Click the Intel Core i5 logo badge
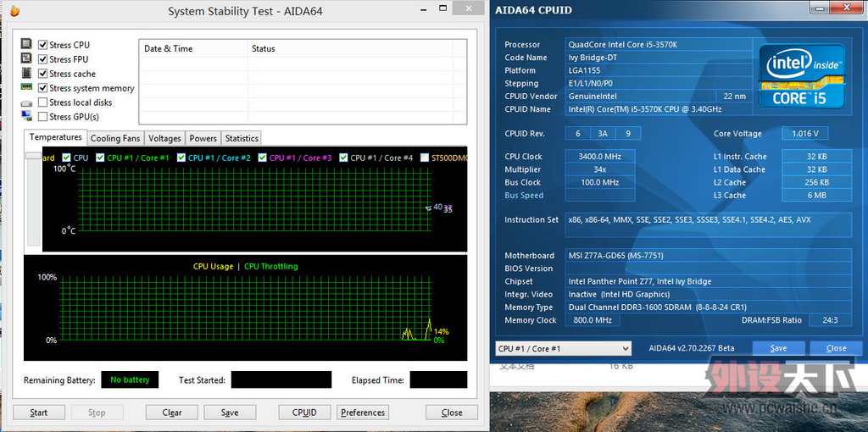868x432 pixels. click(801, 75)
